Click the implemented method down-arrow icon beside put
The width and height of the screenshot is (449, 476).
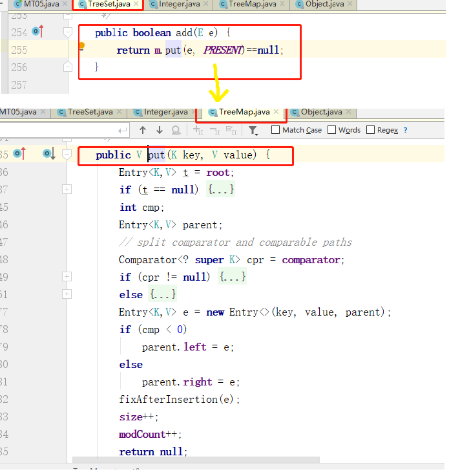coord(49,154)
